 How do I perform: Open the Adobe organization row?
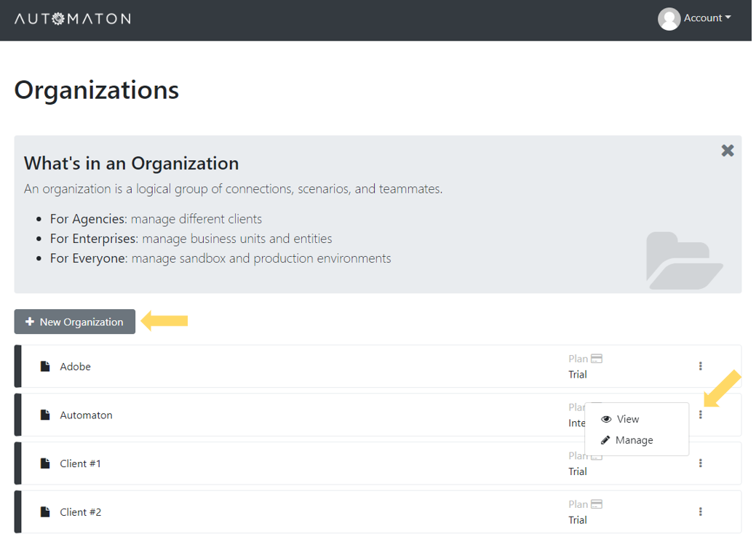click(76, 367)
